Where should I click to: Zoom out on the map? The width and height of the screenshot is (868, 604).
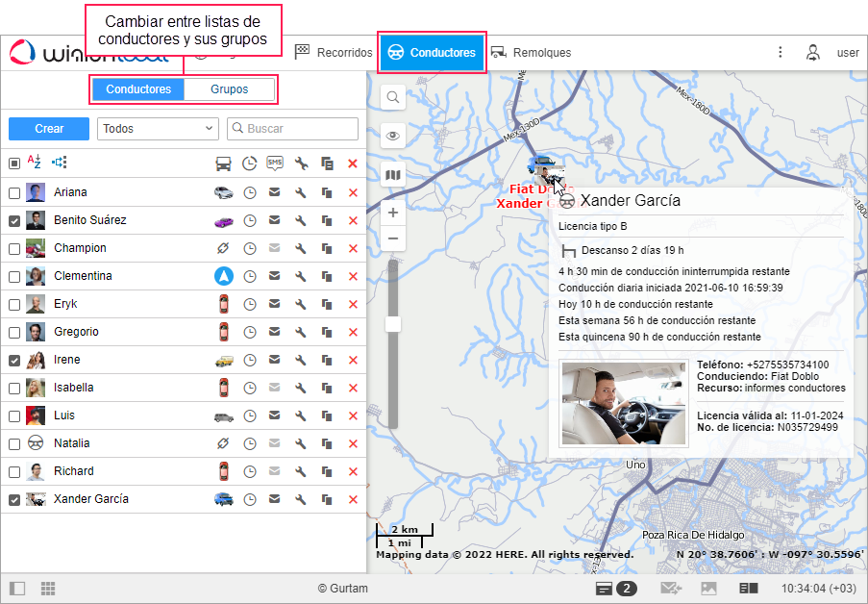click(393, 239)
